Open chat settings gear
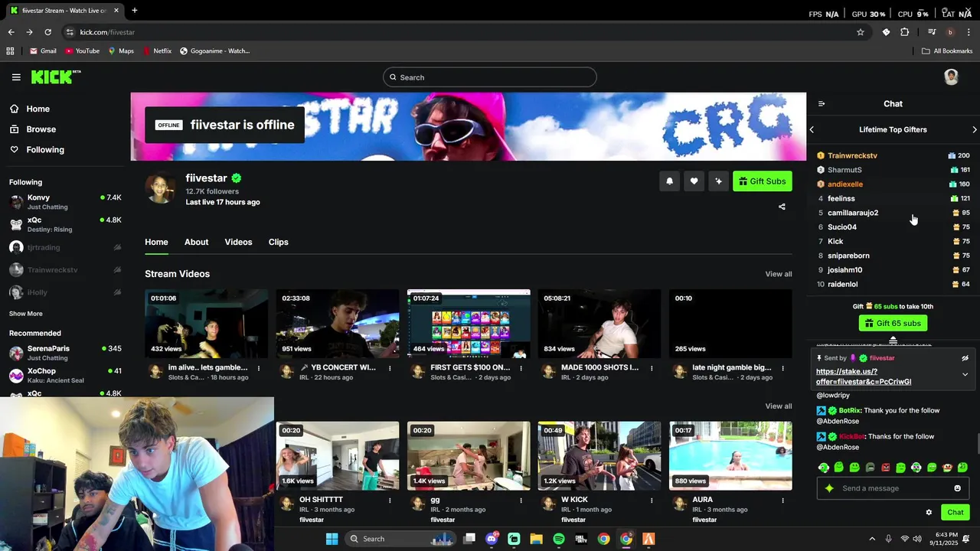The image size is (980, 551). 929,513
